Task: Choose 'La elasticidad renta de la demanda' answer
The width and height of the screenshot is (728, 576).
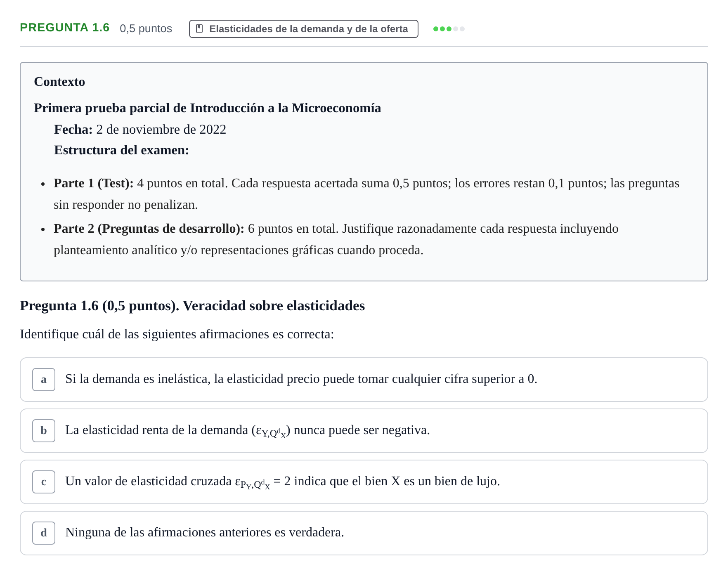Action: coord(248,430)
